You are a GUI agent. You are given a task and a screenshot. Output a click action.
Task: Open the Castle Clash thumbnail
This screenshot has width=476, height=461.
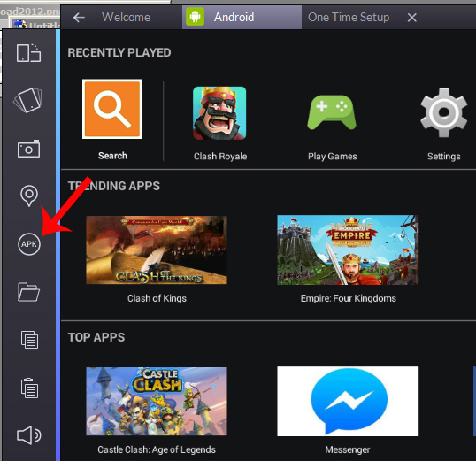click(x=157, y=401)
